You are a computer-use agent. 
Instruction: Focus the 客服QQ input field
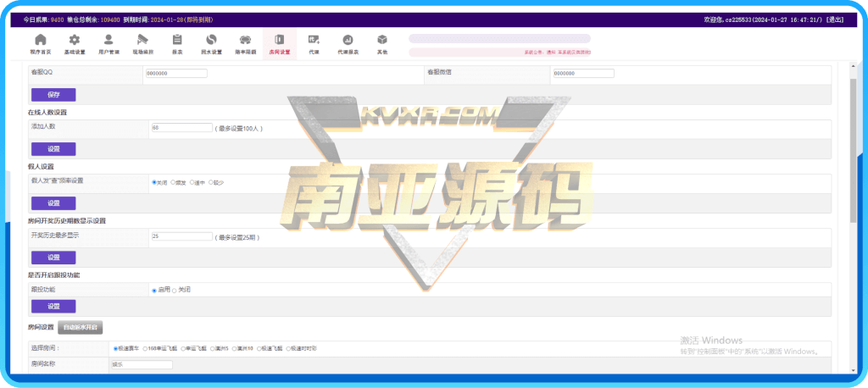[x=176, y=73]
